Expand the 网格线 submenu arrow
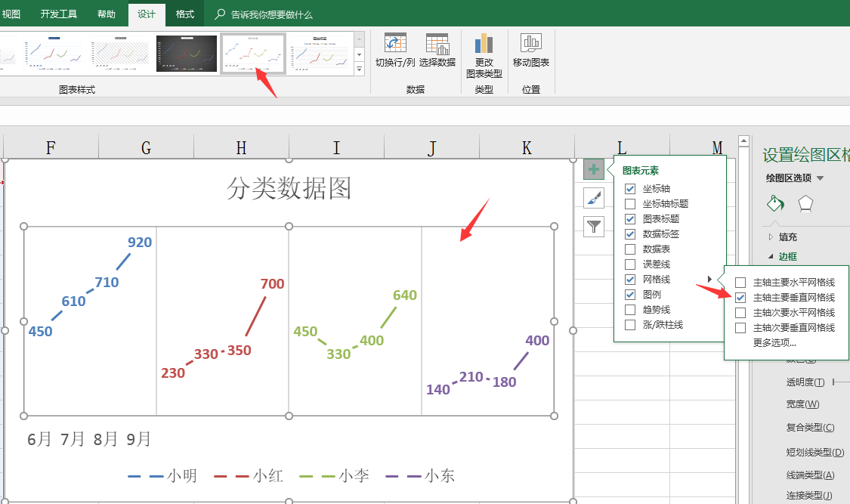This screenshot has height=504, width=850. coord(709,279)
